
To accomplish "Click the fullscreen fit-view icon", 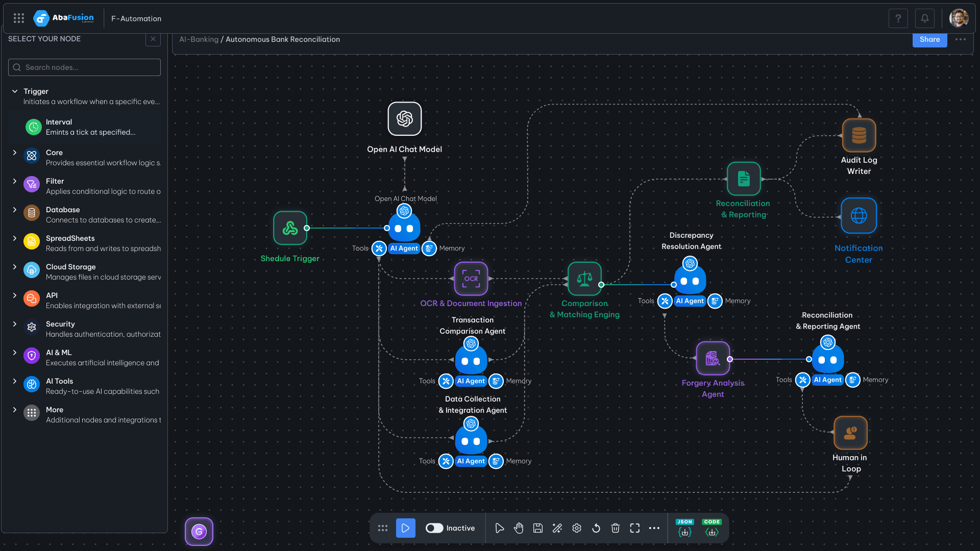I will click(x=635, y=528).
